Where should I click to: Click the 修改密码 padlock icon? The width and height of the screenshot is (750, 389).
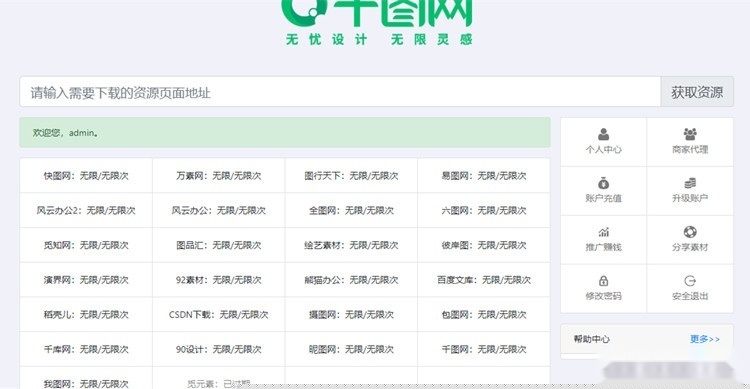point(603,281)
